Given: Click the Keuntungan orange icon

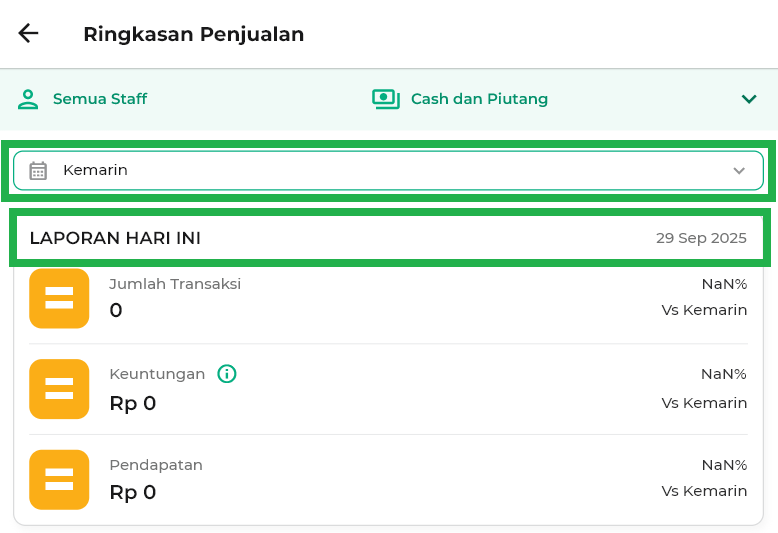Looking at the screenshot, I should pos(59,389).
